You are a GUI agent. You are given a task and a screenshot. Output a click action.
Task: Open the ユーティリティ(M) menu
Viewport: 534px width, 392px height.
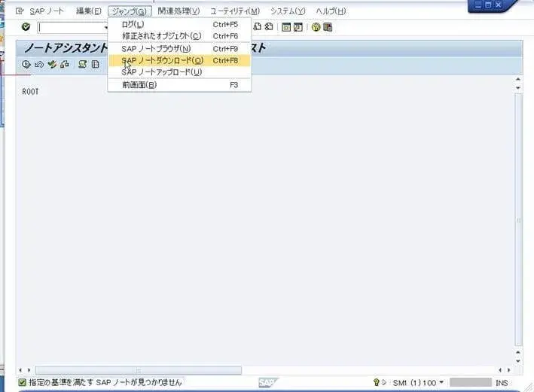pos(235,11)
